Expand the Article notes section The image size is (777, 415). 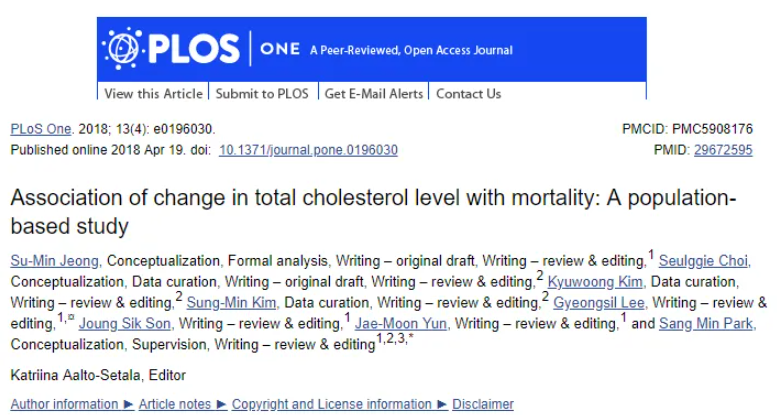182,404
